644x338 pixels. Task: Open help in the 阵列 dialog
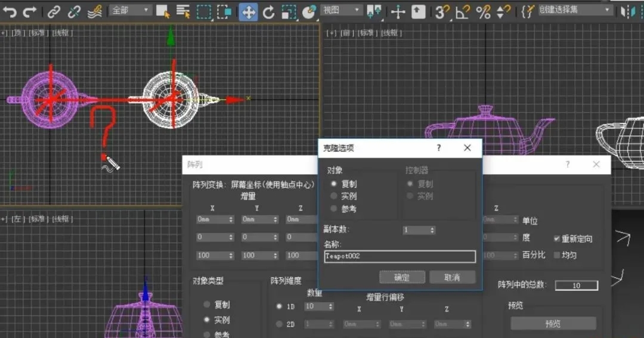coord(568,165)
